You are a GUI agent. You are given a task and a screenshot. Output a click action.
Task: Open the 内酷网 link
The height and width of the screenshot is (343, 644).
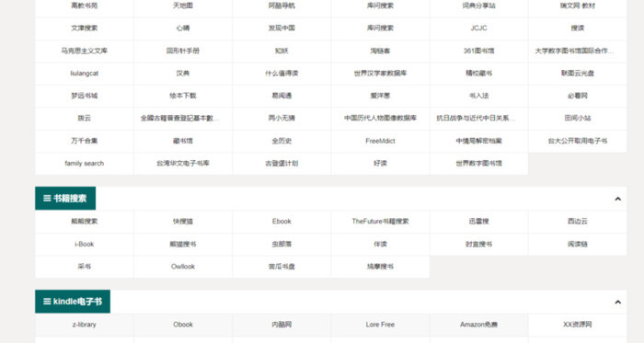point(282,325)
